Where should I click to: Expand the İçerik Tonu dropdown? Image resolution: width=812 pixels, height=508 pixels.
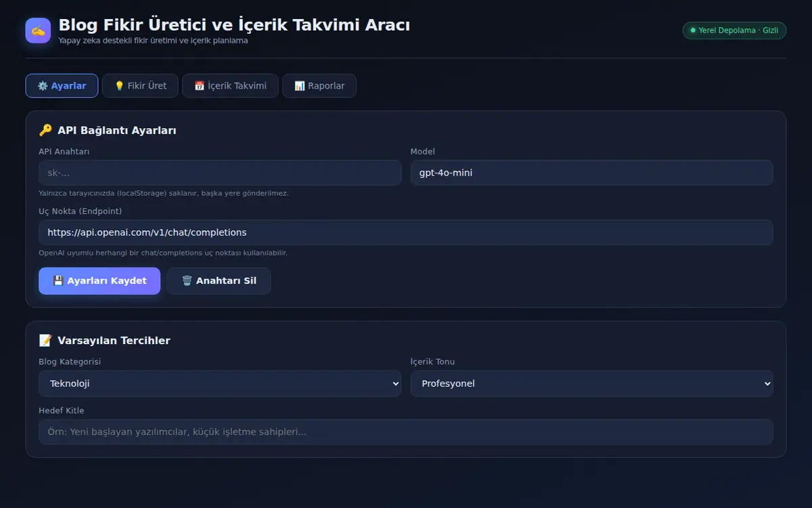click(x=591, y=383)
